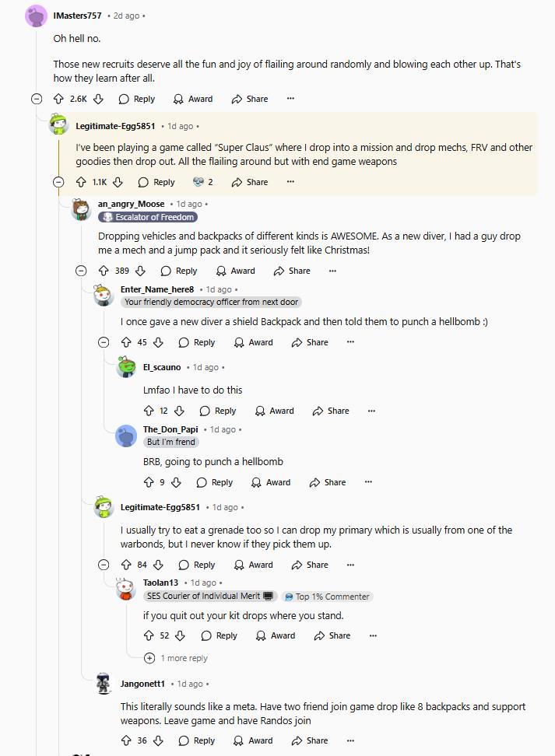Open more options on IMasters757's comment
This screenshot has height=756, width=555.
click(x=290, y=99)
